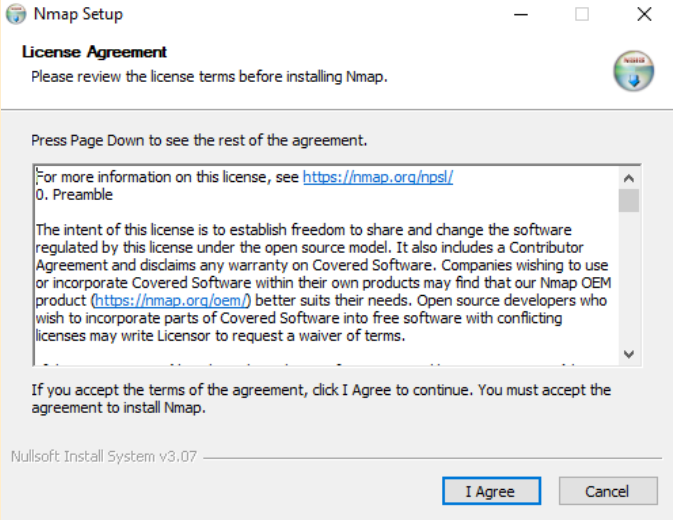
Task: Minimize the Nmap Setup window
Action: click(521, 14)
